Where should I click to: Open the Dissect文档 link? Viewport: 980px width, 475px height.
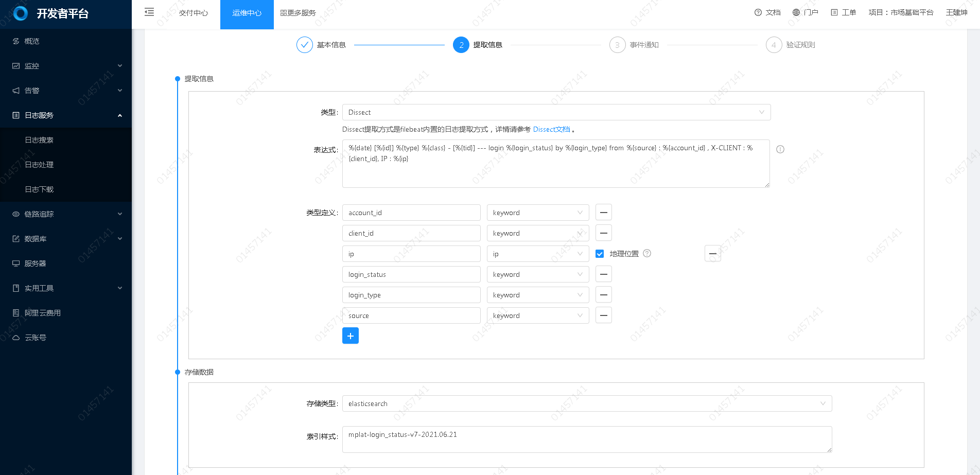tap(551, 129)
